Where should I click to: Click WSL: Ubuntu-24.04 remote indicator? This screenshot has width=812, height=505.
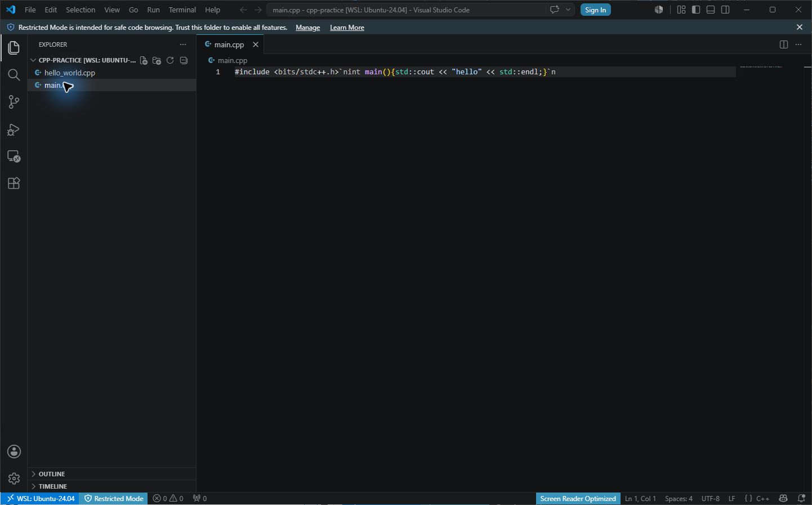[41, 498]
